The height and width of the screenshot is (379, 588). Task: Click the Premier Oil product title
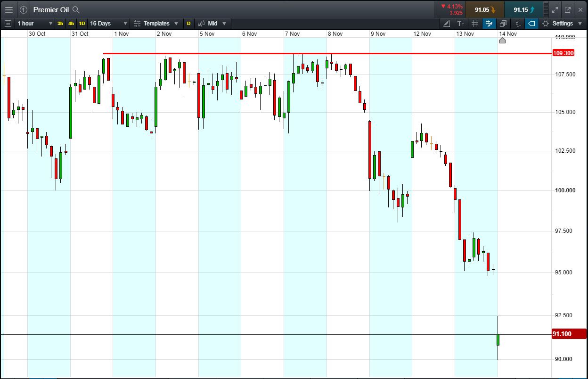(x=51, y=9)
